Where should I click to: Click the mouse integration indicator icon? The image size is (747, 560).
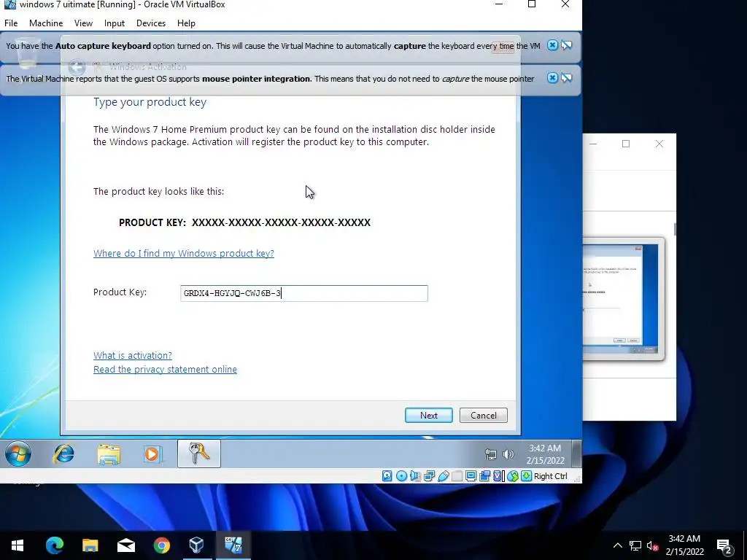(x=512, y=475)
